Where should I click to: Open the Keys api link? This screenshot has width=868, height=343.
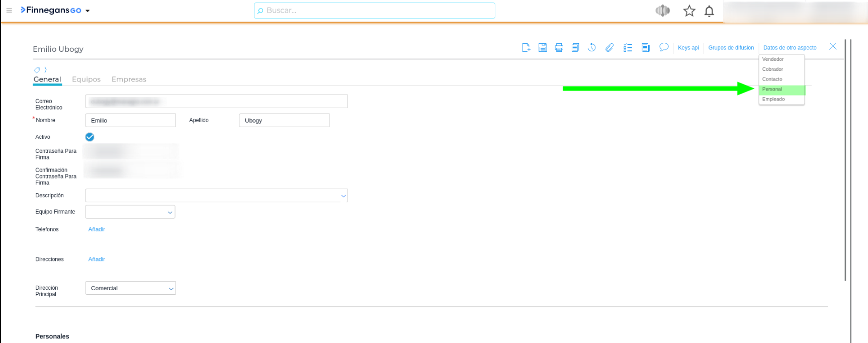tap(688, 48)
